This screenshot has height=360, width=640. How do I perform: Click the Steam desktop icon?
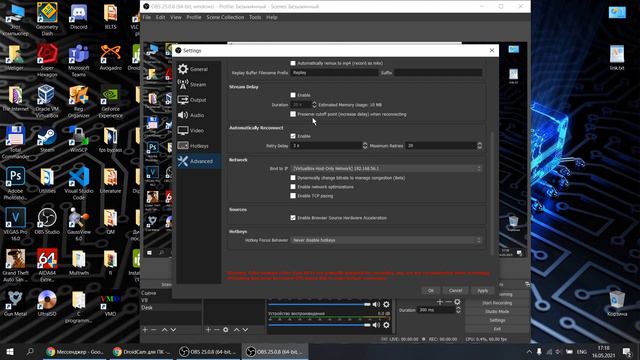[x=47, y=139]
